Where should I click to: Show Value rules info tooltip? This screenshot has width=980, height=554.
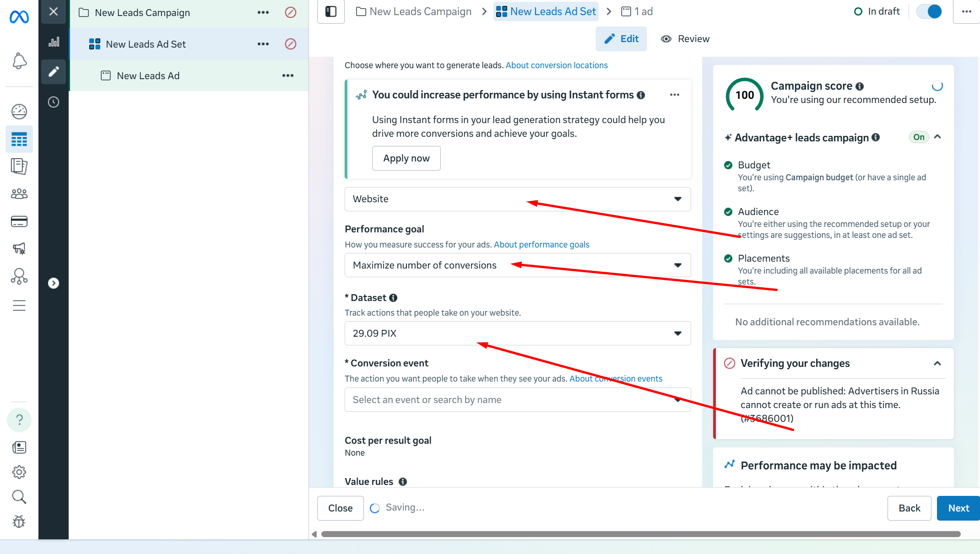tap(403, 482)
